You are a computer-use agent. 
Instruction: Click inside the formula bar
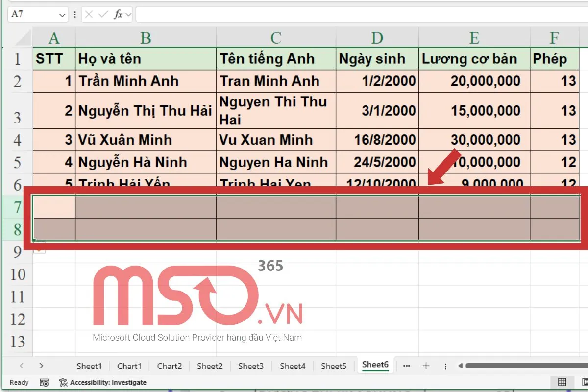(294, 14)
